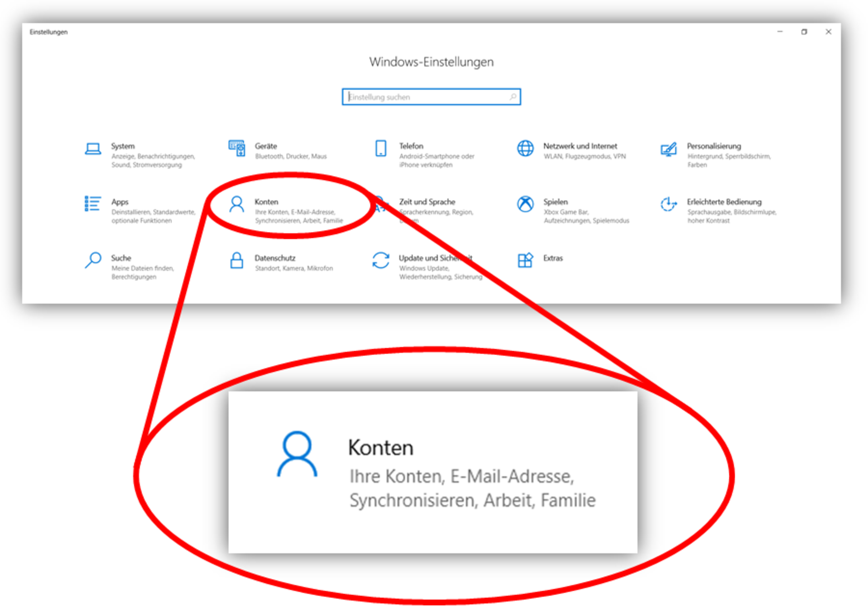Click 'Bluetooth, Drucker, Maus' description text
The width and height of the screenshot is (868, 615).
[291, 156]
